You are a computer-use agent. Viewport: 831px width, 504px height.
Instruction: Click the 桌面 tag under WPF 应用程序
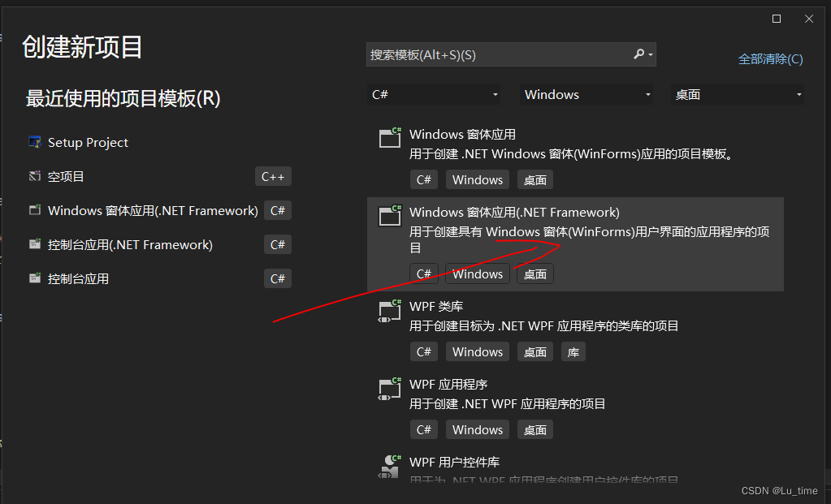(x=535, y=429)
